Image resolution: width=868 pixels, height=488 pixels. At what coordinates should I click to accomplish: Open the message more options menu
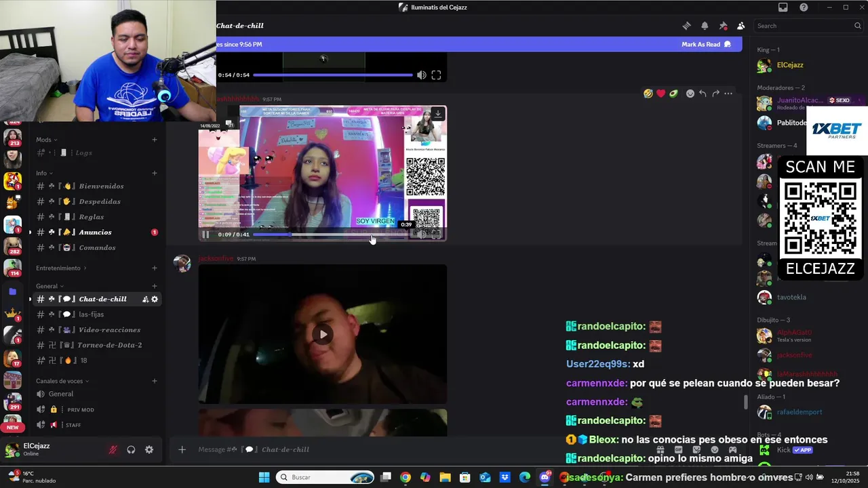728,94
